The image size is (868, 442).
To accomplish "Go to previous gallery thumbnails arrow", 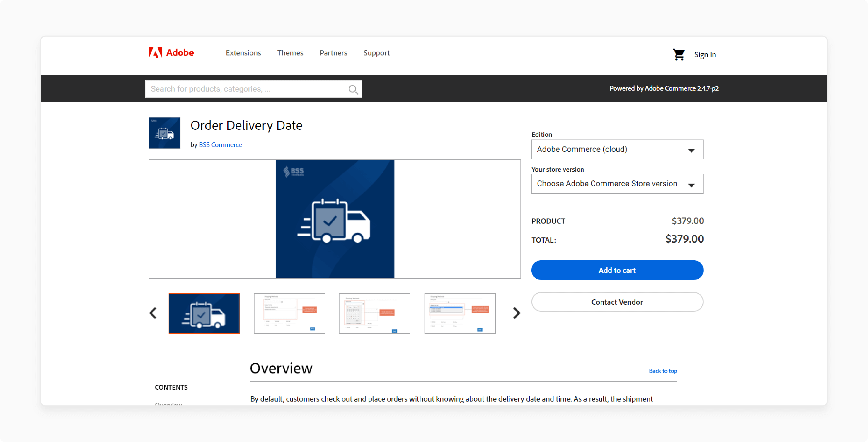I will tap(153, 313).
